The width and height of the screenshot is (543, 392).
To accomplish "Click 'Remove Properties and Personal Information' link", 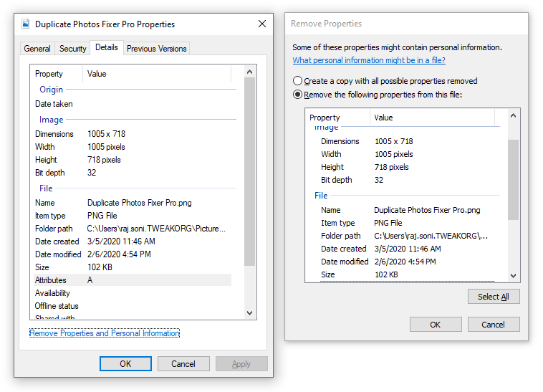I will click(105, 333).
